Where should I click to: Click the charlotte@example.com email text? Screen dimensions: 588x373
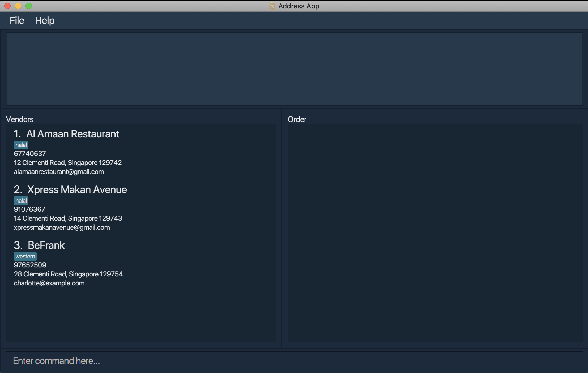[x=49, y=283]
